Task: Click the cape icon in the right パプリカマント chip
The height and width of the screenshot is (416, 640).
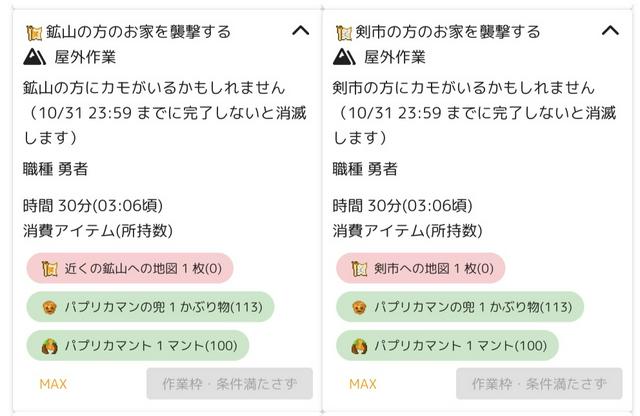Action: [x=359, y=346]
